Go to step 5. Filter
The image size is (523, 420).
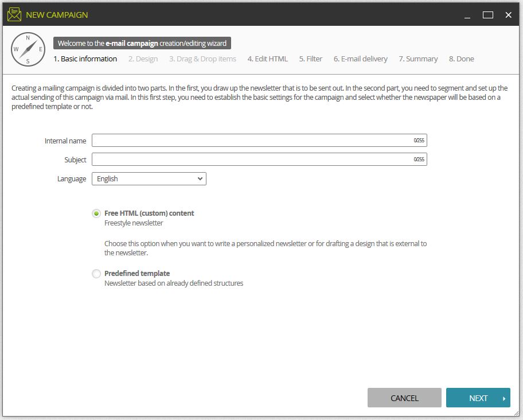(311, 59)
